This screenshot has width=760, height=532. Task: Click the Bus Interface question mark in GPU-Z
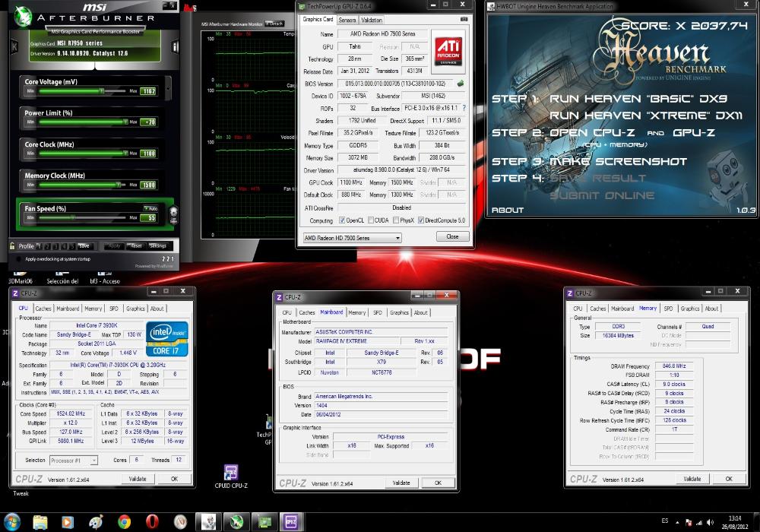click(464, 108)
